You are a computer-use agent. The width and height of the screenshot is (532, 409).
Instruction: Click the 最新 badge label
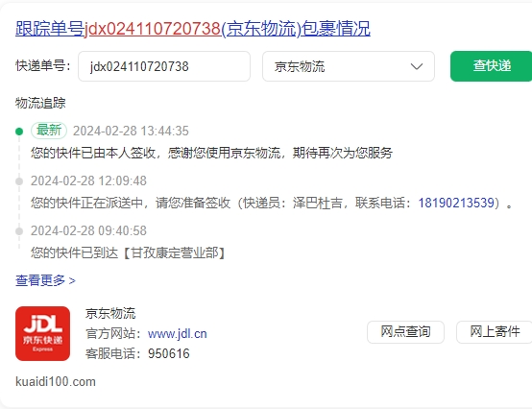pyautogui.click(x=49, y=131)
